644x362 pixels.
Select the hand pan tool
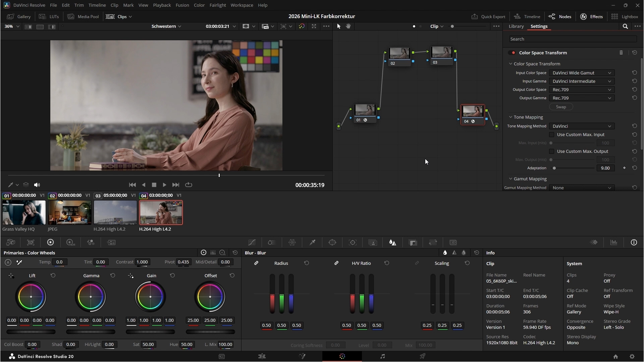(x=348, y=26)
